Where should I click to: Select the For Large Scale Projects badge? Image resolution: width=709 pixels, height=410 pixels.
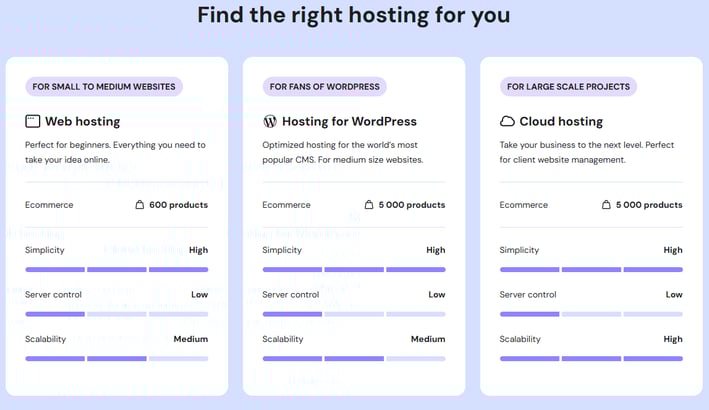(x=568, y=86)
